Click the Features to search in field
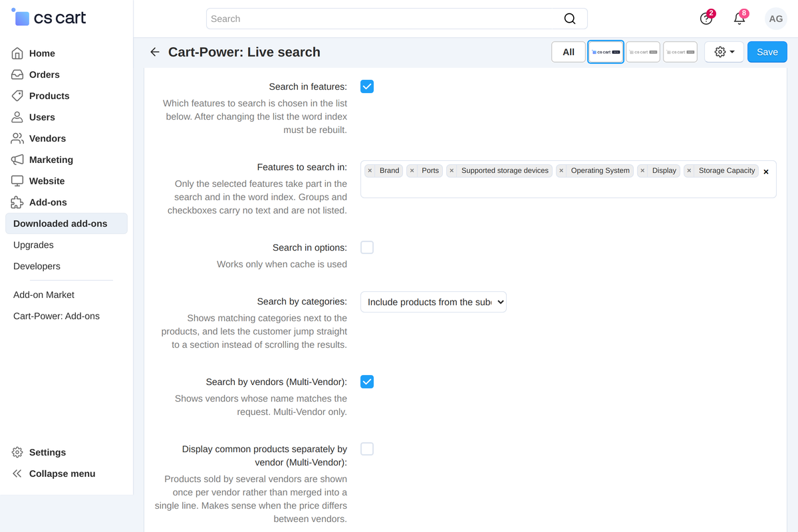This screenshot has width=798, height=532. (x=569, y=179)
